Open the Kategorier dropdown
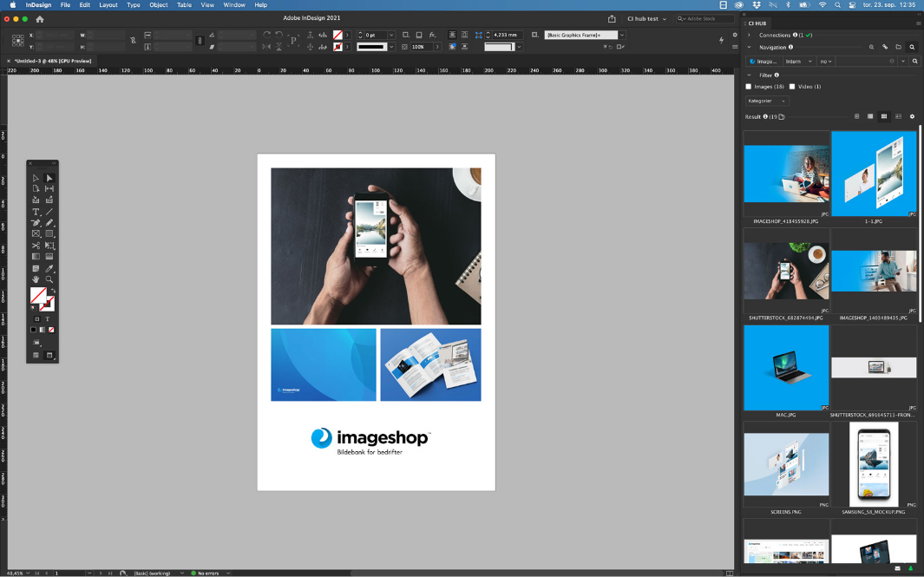The image size is (924, 577). tap(767, 101)
